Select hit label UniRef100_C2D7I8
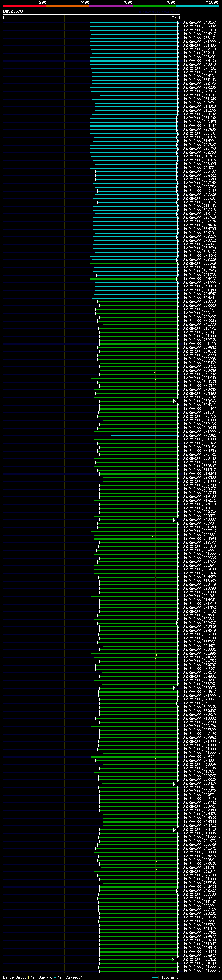 tap(199, 302)
